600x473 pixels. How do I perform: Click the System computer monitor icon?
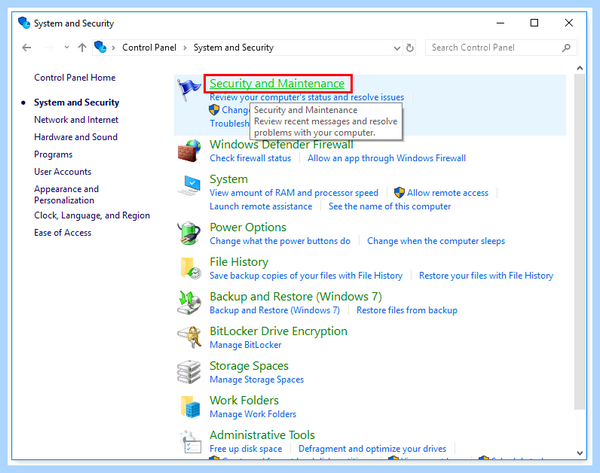[x=190, y=185]
